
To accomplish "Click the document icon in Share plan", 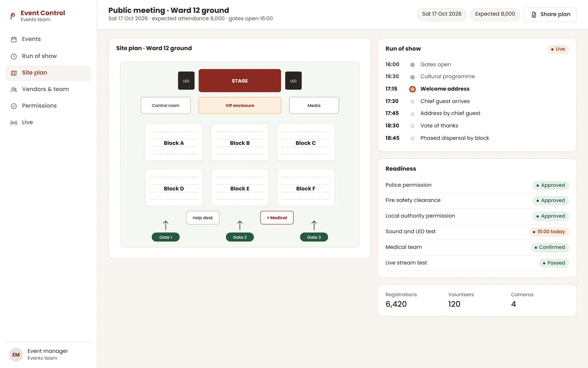I will click(534, 14).
